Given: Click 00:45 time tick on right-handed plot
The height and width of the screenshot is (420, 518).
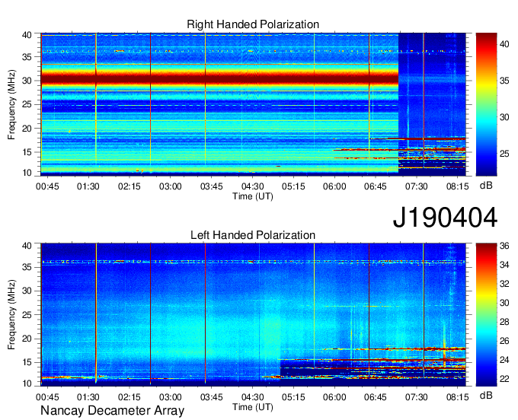Looking at the screenshot, I should point(47,186).
